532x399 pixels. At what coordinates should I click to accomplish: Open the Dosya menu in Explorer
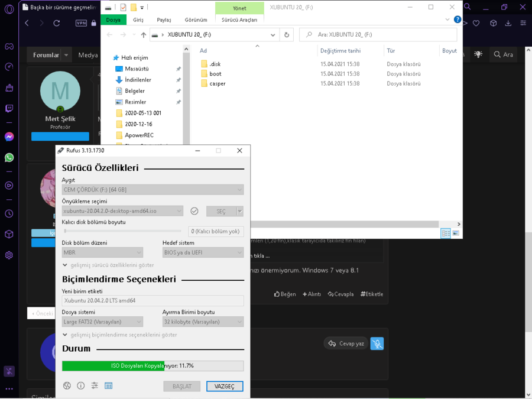click(113, 20)
